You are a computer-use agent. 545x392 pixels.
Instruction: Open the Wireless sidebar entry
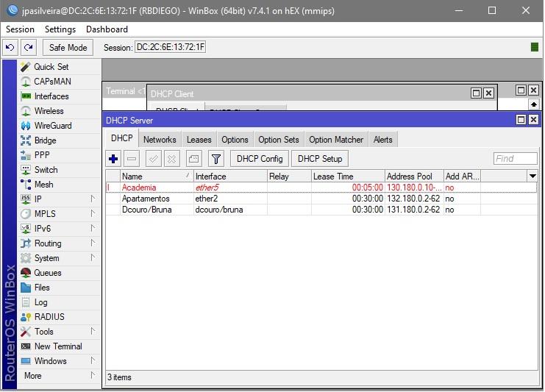click(x=59, y=111)
